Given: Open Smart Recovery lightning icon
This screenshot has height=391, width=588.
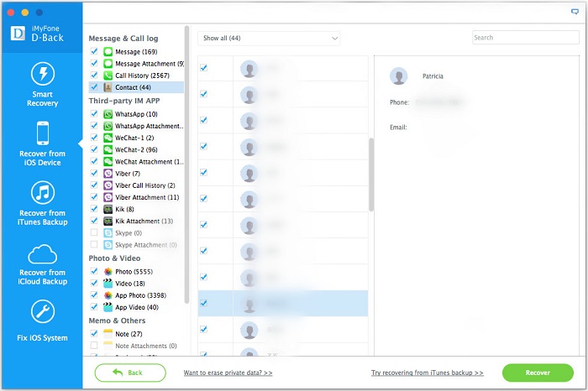Looking at the screenshot, I should coord(42,74).
